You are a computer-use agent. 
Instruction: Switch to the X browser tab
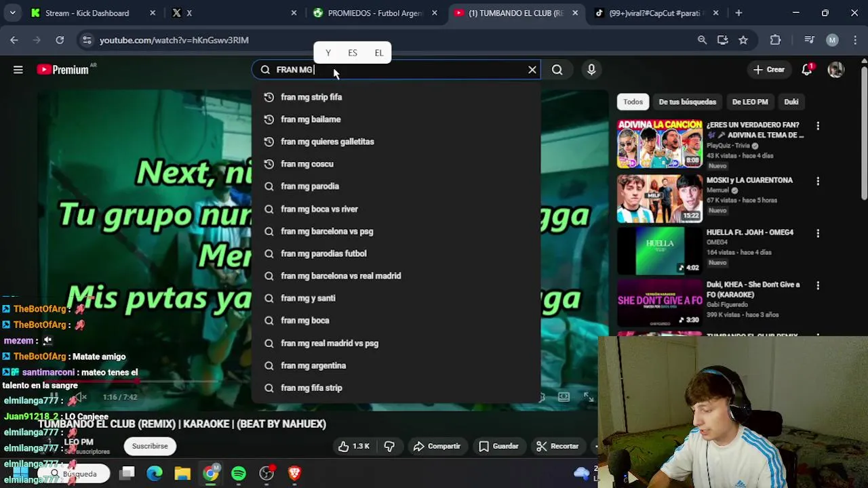click(233, 13)
